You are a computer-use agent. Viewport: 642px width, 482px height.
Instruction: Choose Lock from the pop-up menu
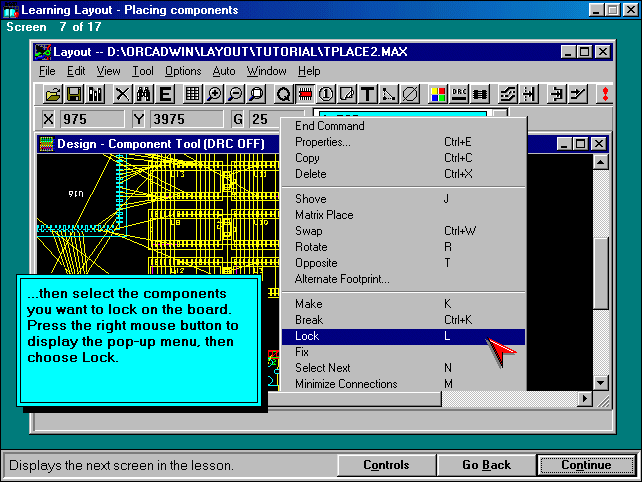307,337
